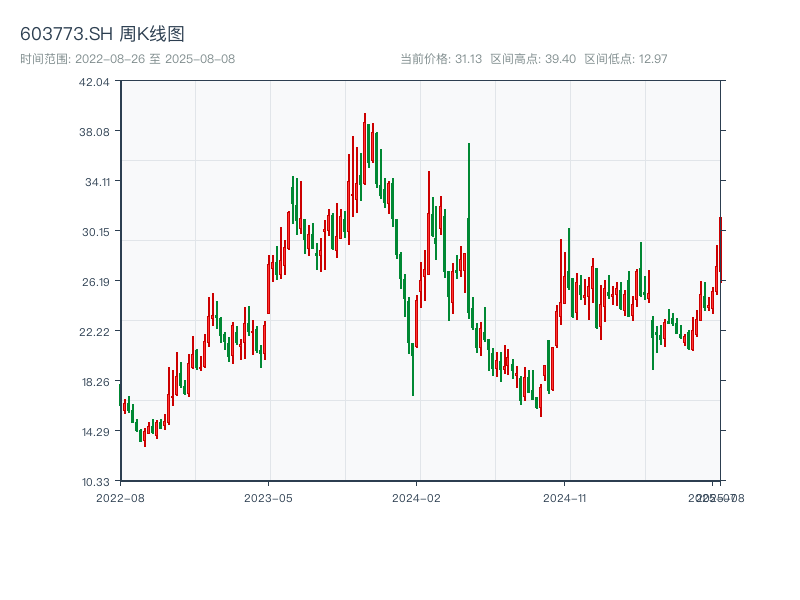This screenshot has width=800, height=600.
Task: Click the y-axis value 38.08
Action: [94, 132]
